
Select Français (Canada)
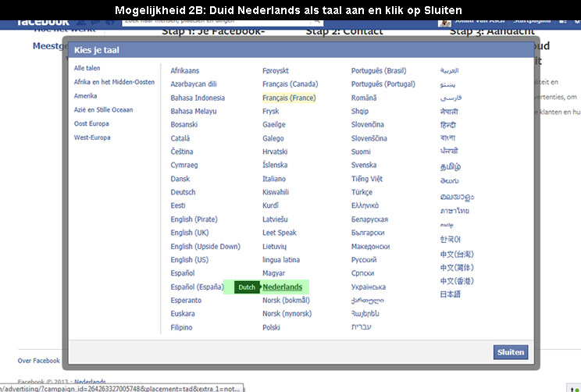(290, 84)
